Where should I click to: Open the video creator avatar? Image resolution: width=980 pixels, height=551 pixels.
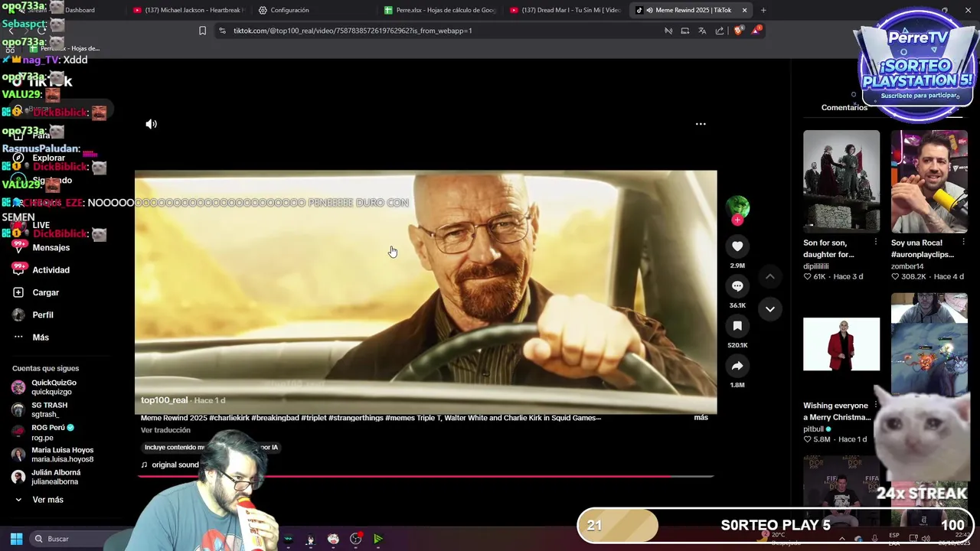[737, 207]
